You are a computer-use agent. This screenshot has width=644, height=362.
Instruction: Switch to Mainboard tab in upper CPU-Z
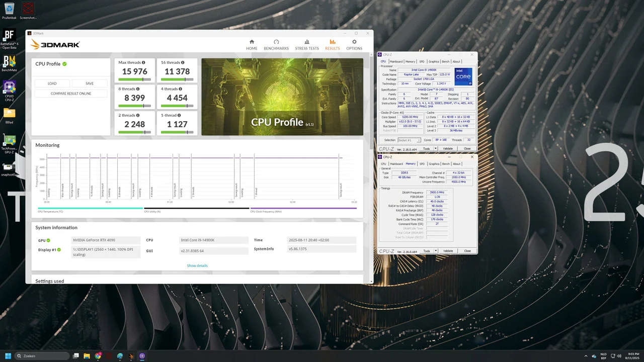[396, 61]
